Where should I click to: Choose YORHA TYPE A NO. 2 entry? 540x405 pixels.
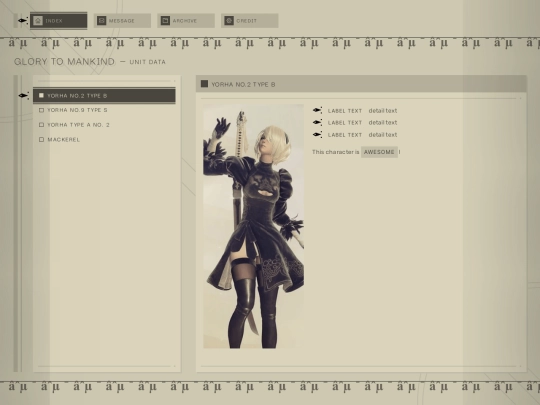pos(104,125)
